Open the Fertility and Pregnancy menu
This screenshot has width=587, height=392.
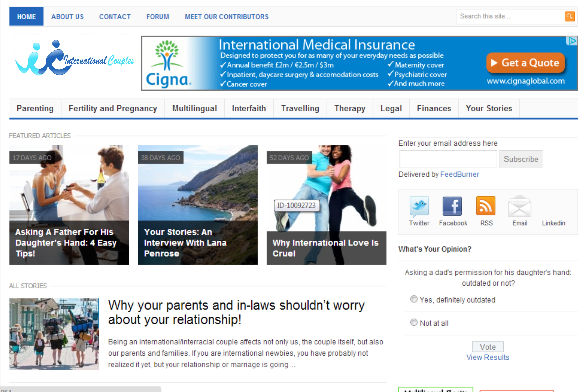(x=112, y=109)
